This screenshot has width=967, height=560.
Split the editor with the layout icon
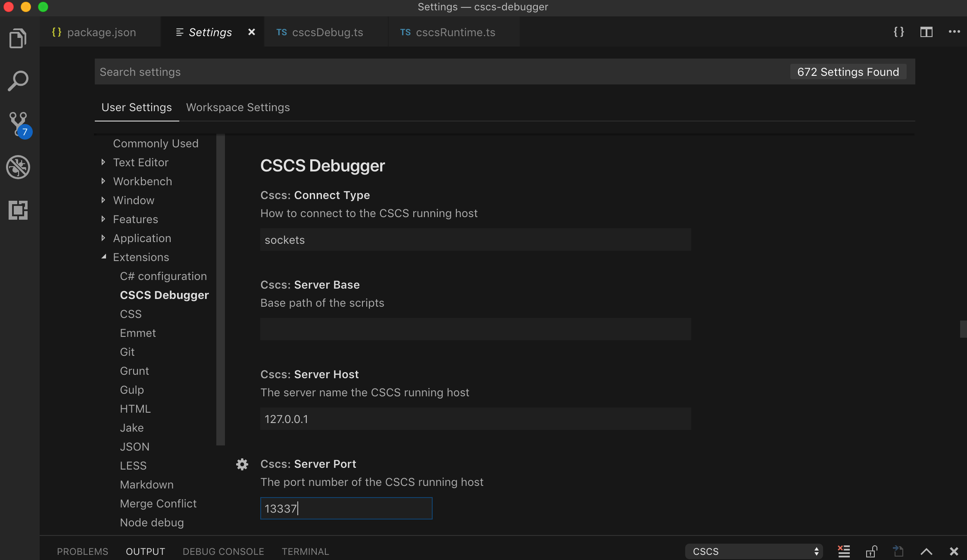pos(926,32)
